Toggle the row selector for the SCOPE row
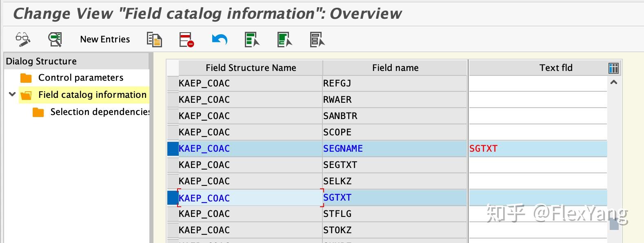 tap(173, 132)
